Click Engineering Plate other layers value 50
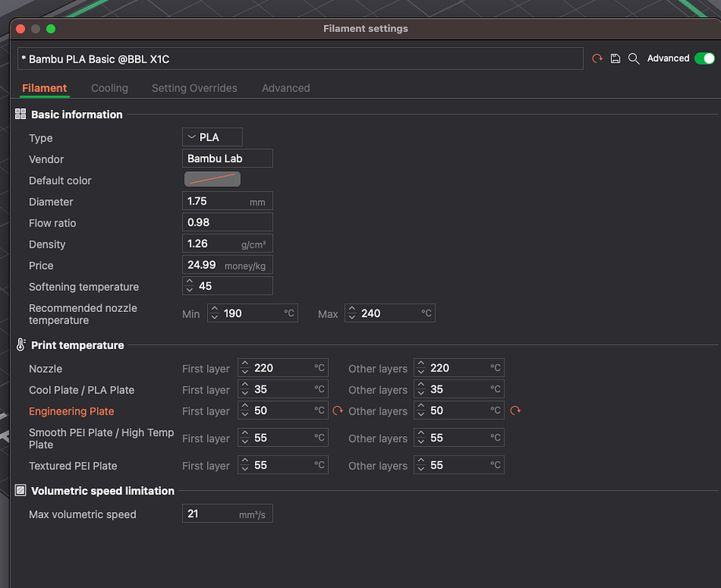Image resolution: width=721 pixels, height=588 pixels. [x=437, y=411]
